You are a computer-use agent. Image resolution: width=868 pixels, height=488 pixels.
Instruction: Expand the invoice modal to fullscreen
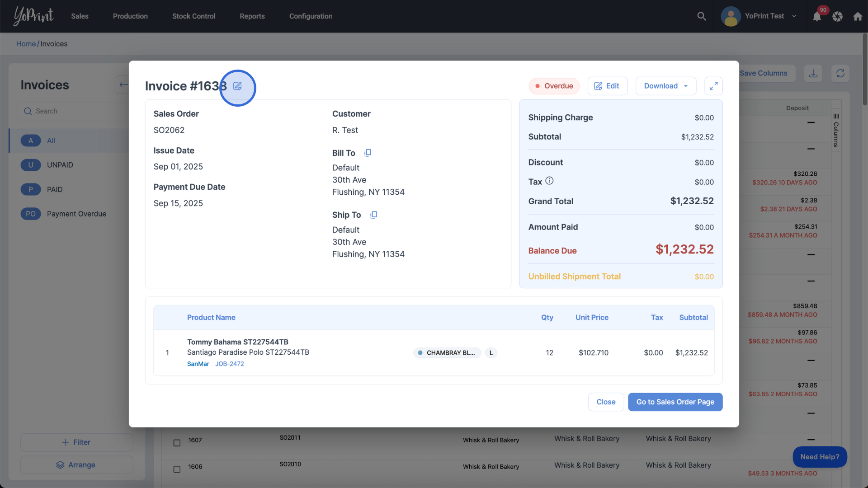tap(713, 86)
